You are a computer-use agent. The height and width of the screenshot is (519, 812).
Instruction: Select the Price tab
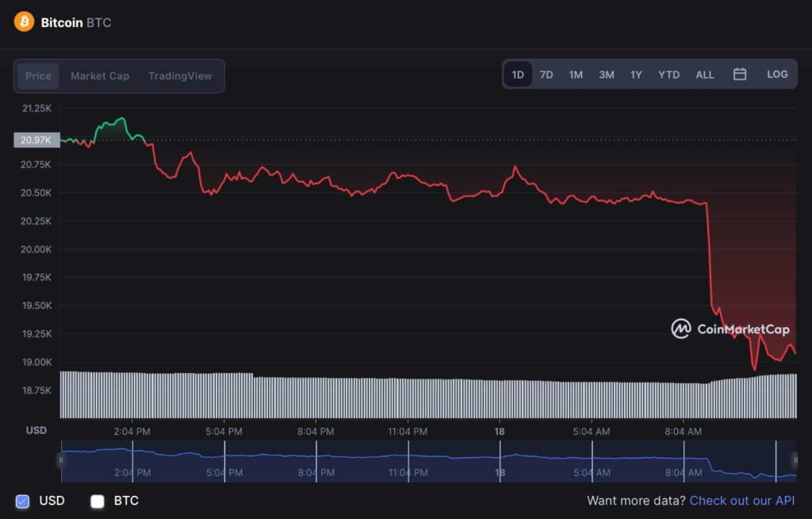click(38, 76)
